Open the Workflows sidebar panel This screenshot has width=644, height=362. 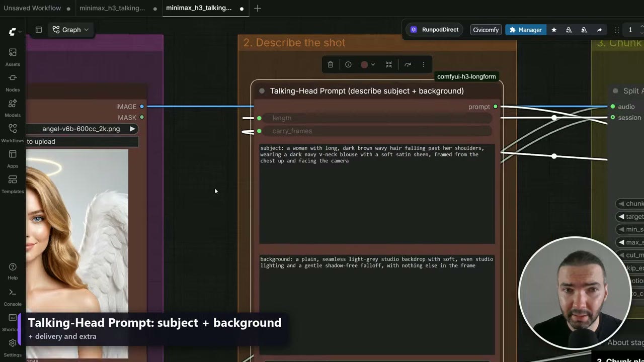[13, 133]
